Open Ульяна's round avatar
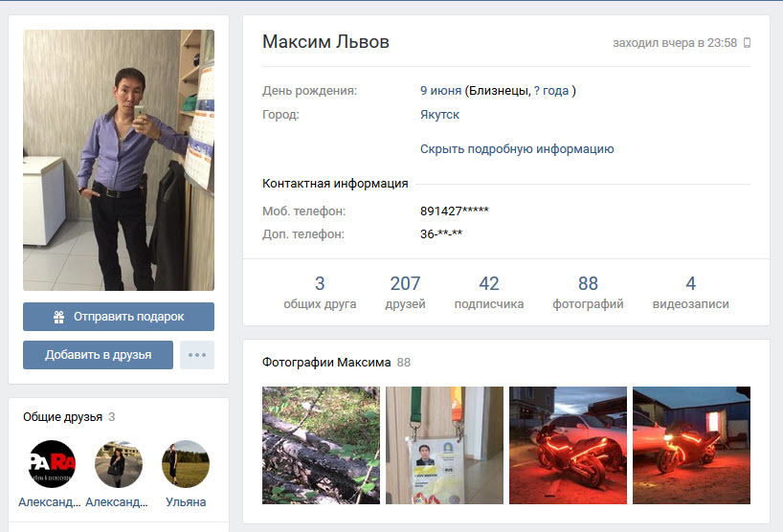 (x=186, y=464)
